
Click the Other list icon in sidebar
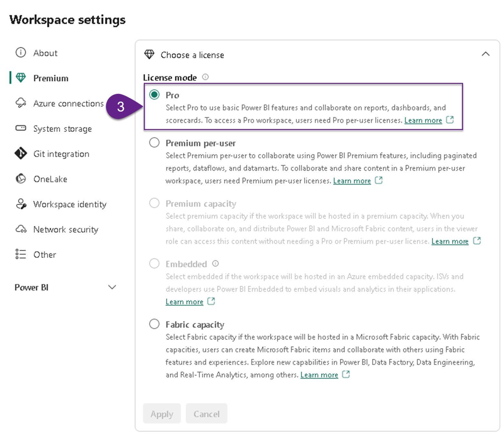pyautogui.click(x=21, y=254)
